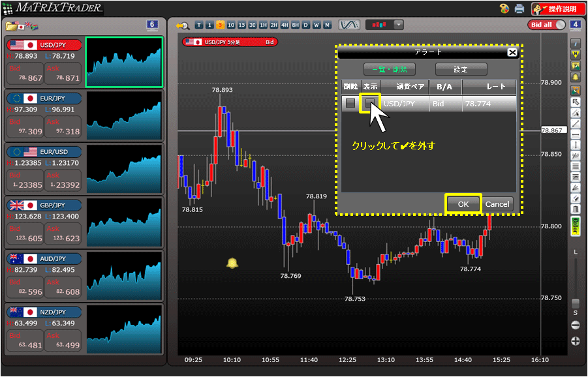Image resolution: width=588 pixels, height=377 pixels.
Task: Select the fan lines tool
Action: click(575, 187)
